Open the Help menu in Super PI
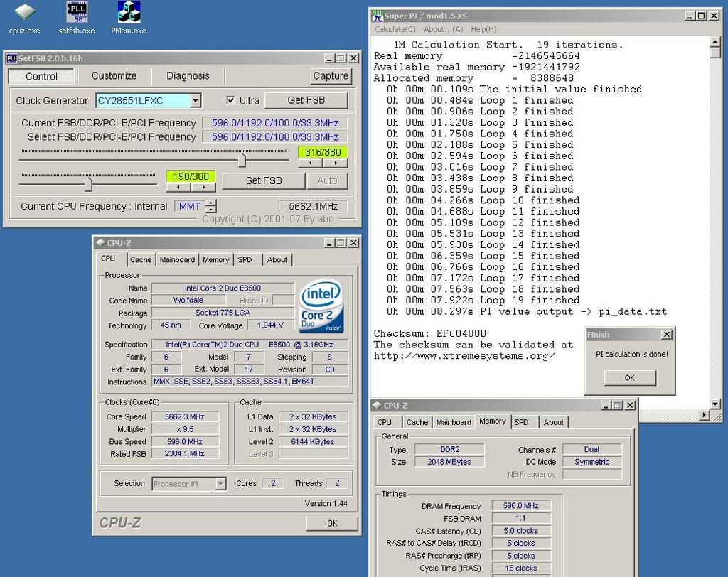The image size is (728, 577). (x=483, y=29)
